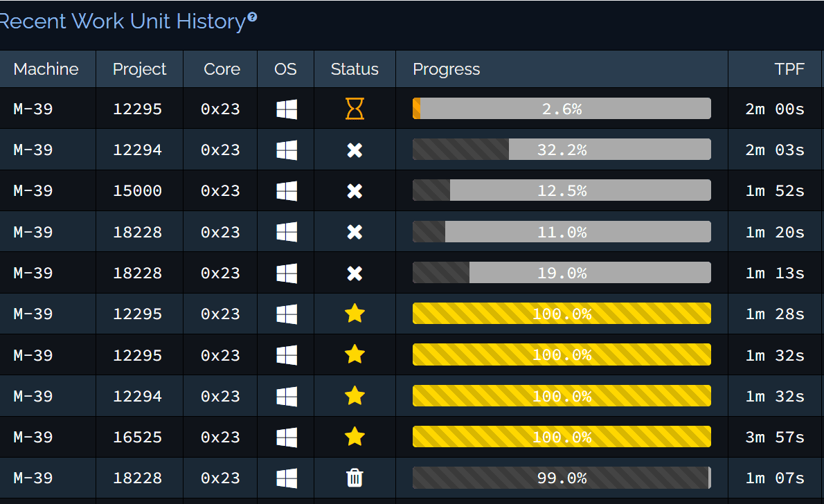Click the Windows OS icon in project 16525 row
The width and height of the screenshot is (824, 504).
coord(287,437)
